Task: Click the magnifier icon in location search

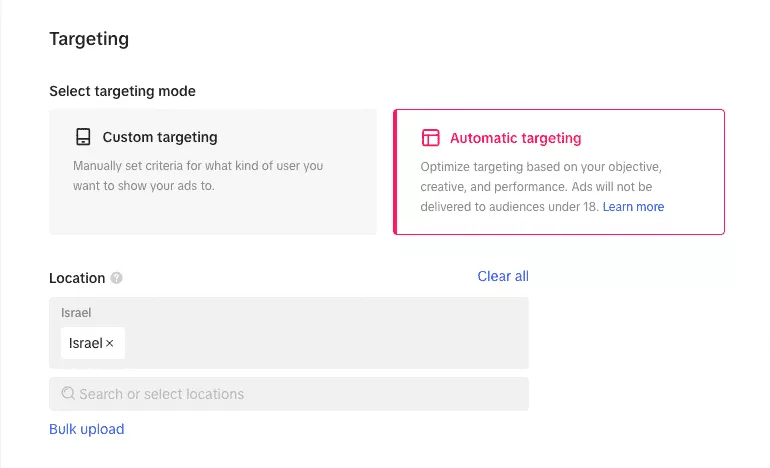Action: [68, 393]
